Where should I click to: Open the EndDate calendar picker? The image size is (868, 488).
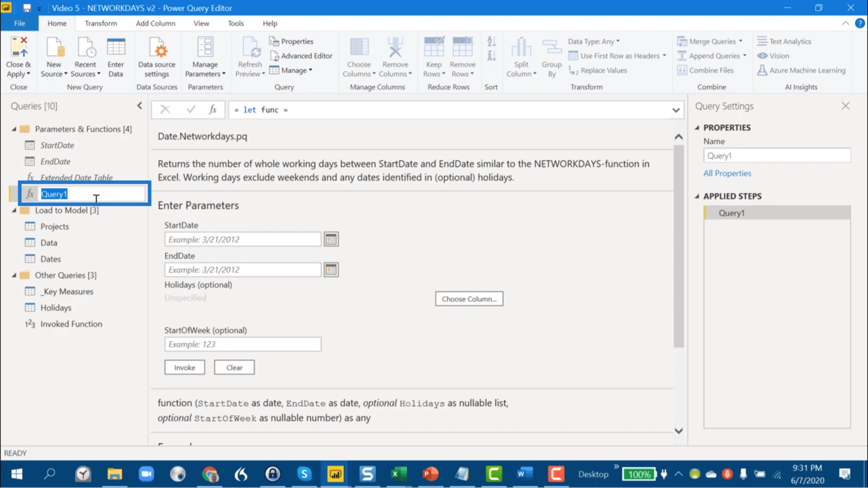331,270
